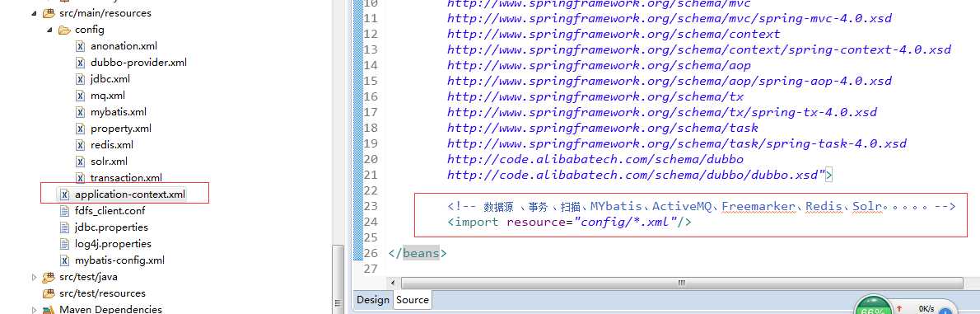Select transaction.xml in the config folder
The width and height of the screenshot is (980, 314).
(x=126, y=178)
